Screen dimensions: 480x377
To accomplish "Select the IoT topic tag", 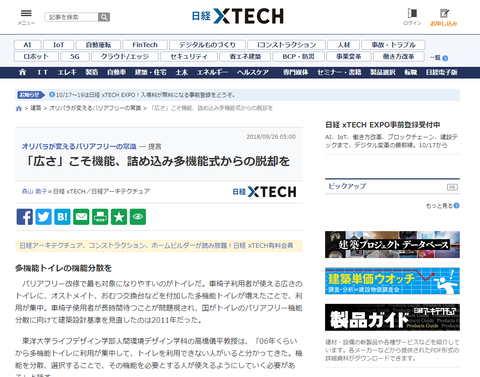I will (58, 45).
